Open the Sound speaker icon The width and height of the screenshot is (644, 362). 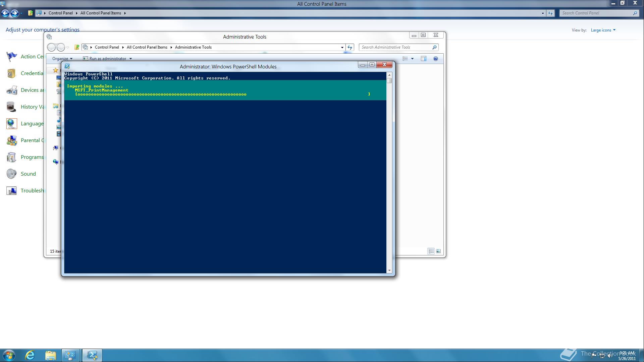(x=11, y=174)
